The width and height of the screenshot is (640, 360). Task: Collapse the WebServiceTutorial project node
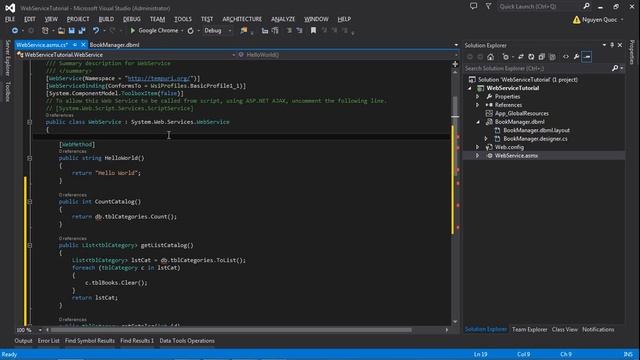(x=470, y=88)
